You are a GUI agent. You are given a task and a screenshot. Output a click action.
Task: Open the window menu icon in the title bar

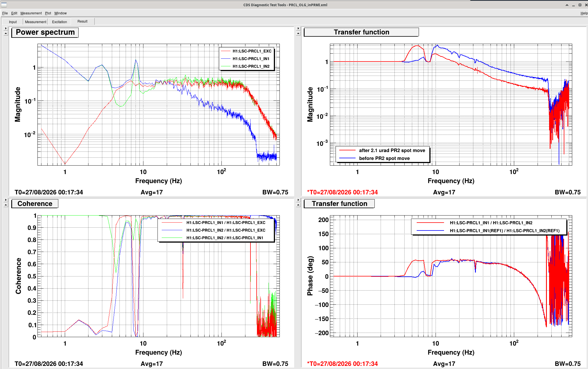pos(4,5)
